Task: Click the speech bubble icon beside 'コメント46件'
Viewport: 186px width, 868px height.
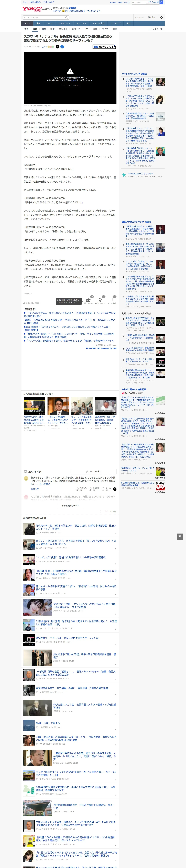Action: point(25,472)
